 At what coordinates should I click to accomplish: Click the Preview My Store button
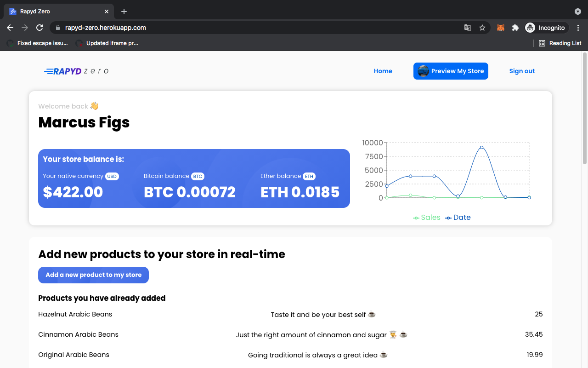click(x=451, y=71)
